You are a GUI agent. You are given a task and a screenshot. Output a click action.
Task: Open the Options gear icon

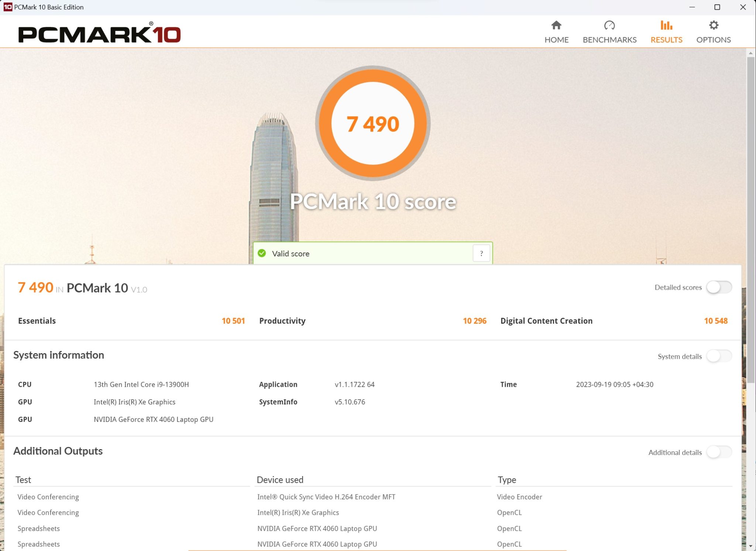(713, 25)
